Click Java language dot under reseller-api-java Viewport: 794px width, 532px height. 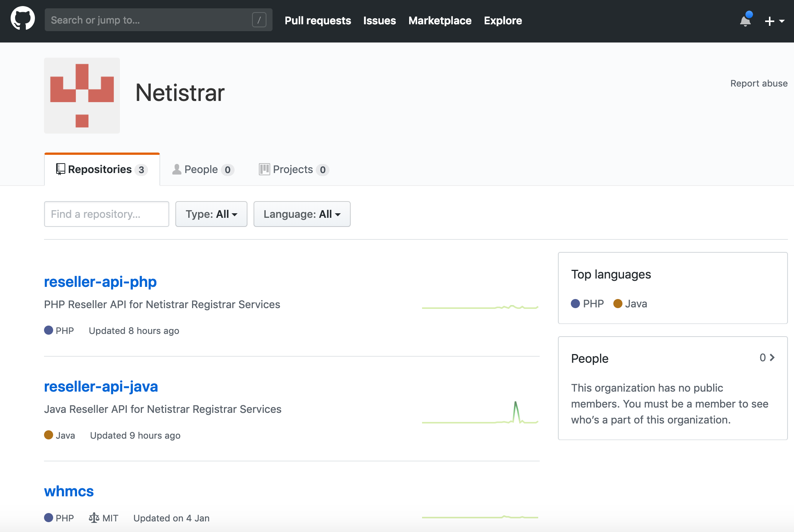click(49, 435)
